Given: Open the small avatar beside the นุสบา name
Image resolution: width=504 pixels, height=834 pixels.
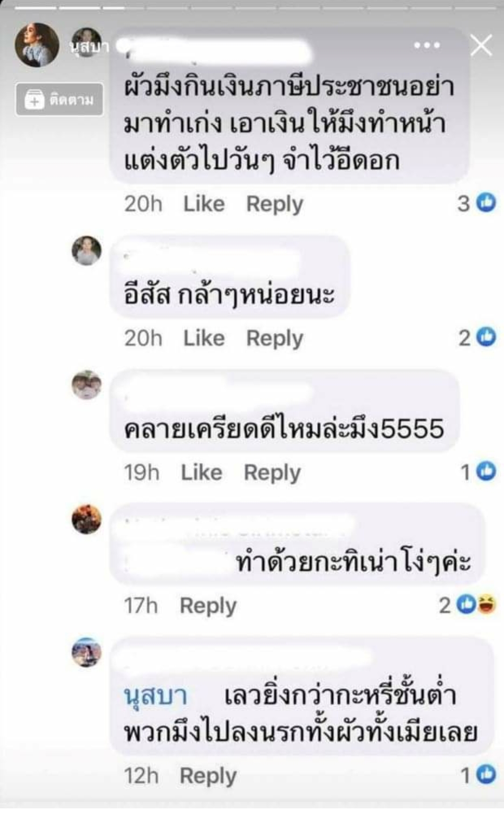Looking at the screenshot, I should [x=86, y=42].
